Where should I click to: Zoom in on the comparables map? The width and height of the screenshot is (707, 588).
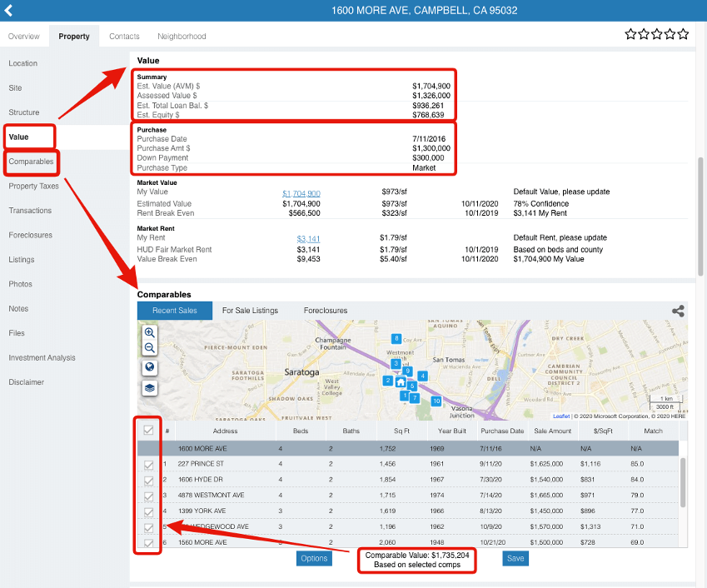click(x=150, y=332)
